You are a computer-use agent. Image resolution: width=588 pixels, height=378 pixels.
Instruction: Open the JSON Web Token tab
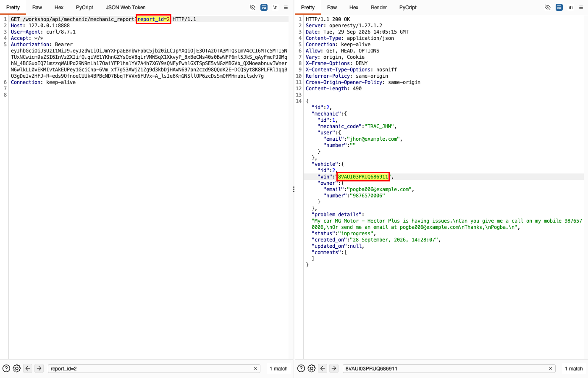click(x=126, y=8)
